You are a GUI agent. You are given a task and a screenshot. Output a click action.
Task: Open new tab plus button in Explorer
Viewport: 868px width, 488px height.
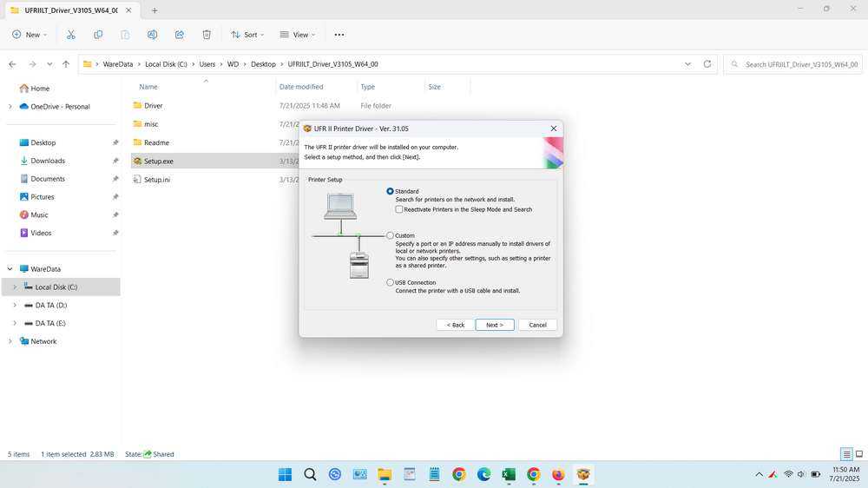pos(155,10)
